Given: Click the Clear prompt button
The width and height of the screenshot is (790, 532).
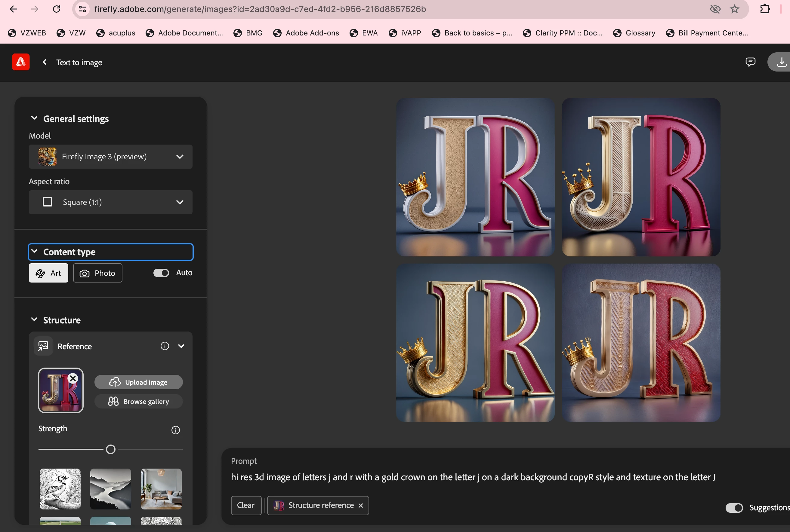Looking at the screenshot, I should point(246,505).
